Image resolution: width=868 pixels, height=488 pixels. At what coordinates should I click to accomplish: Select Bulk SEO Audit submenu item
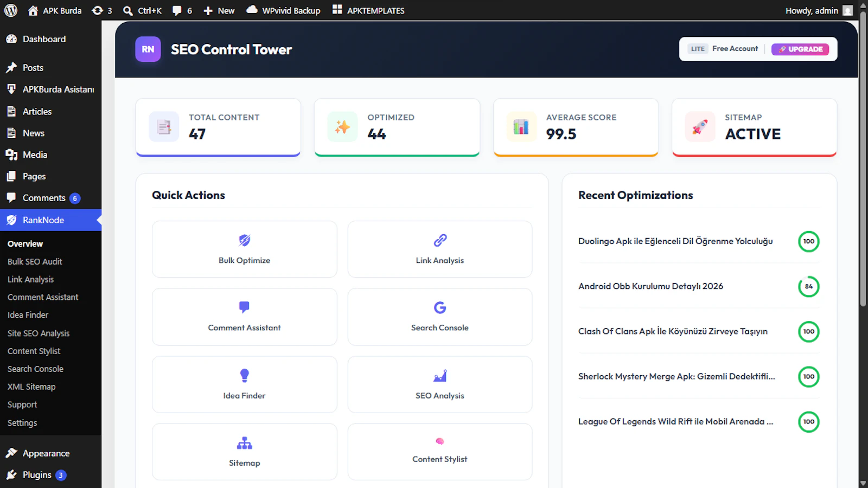35,261
